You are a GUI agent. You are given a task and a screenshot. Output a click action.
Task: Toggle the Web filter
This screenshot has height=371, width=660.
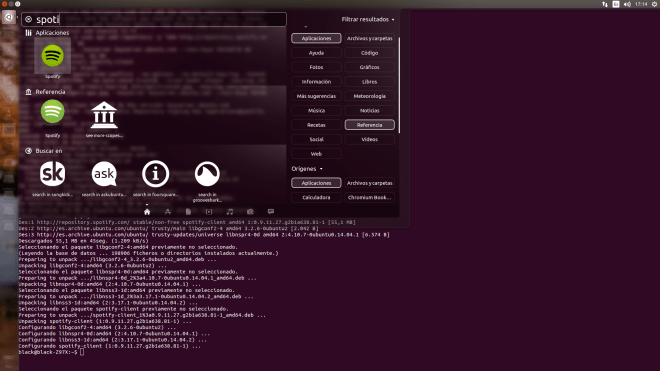[x=316, y=154]
